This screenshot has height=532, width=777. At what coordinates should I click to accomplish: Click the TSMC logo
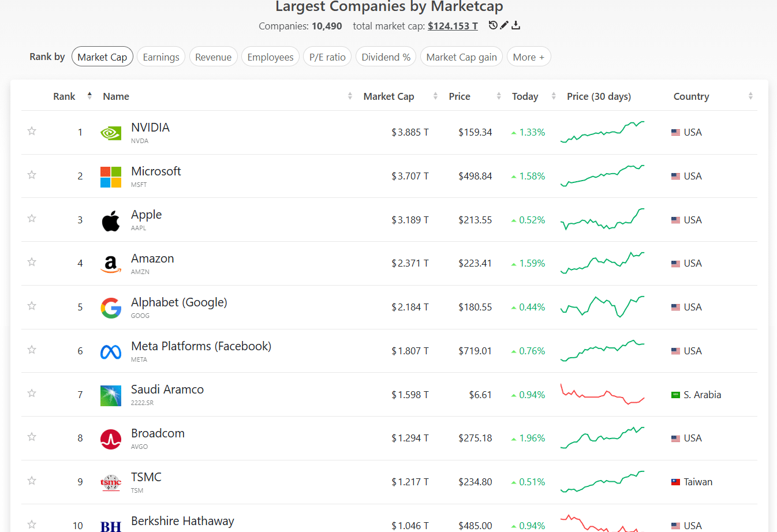click(111, 482)
